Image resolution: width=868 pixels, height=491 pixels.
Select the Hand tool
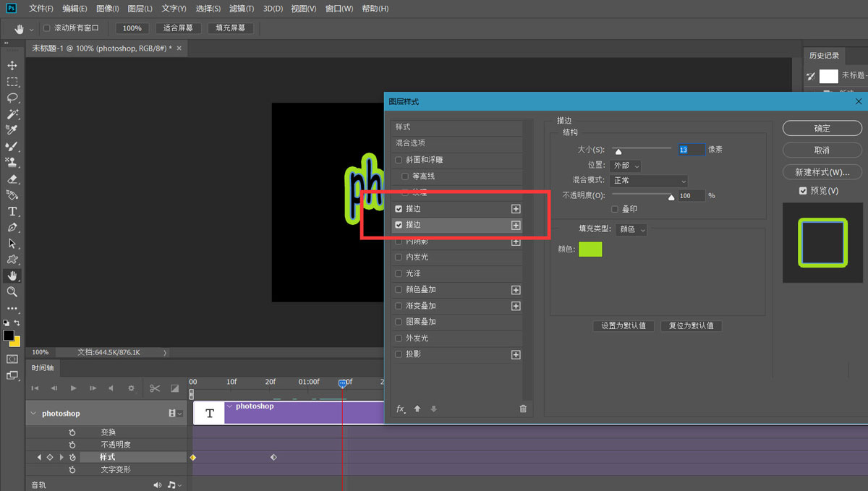point(12,275)
